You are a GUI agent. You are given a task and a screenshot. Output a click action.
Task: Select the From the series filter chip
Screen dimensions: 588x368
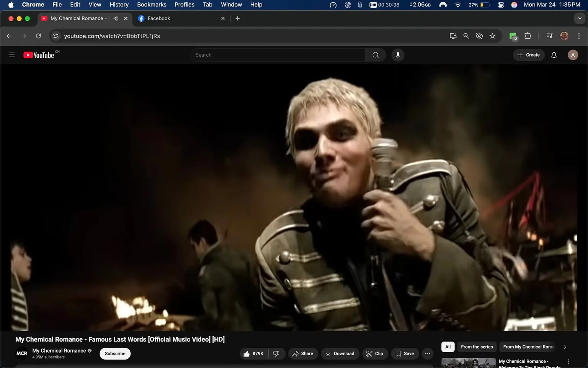tap(477, 347)
